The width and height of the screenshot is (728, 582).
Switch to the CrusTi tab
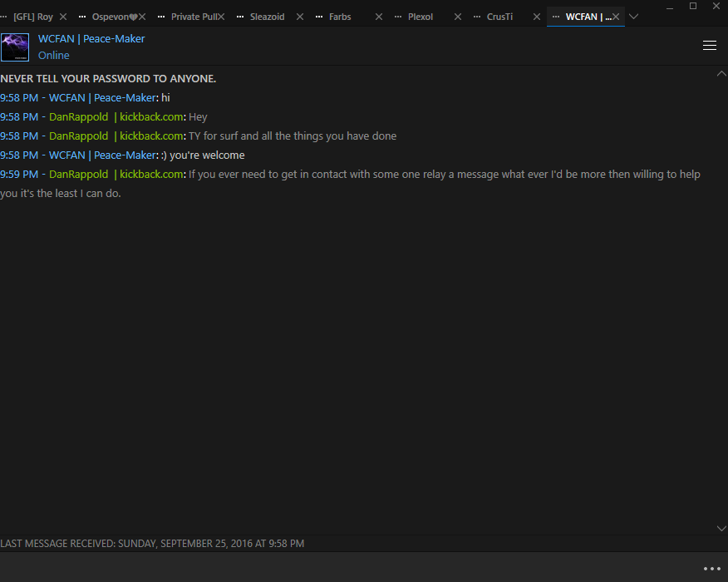click(x=499, y=17)
